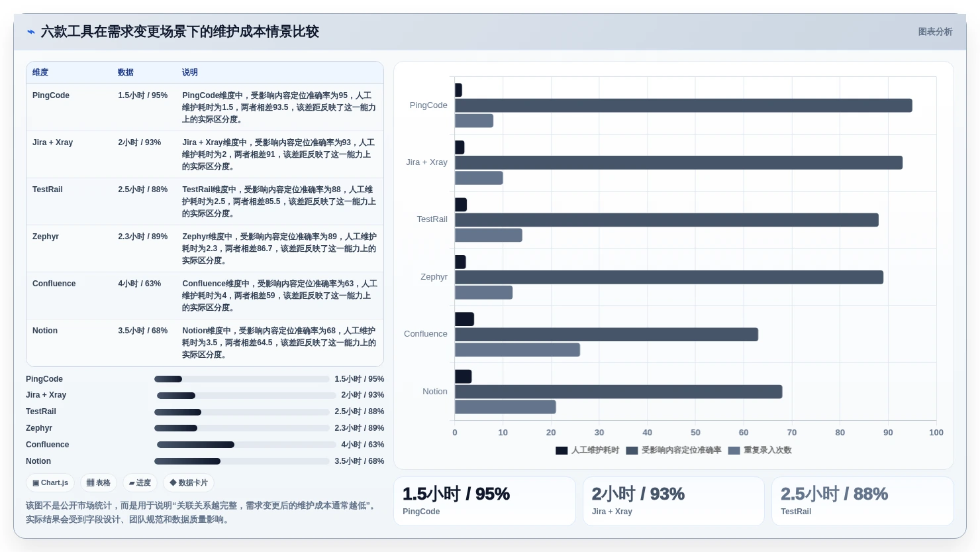The width and height of the screenshot is (980, 552).
Task: Click the Zephyr y-axis label in chart
Action: tap(434, 277)
